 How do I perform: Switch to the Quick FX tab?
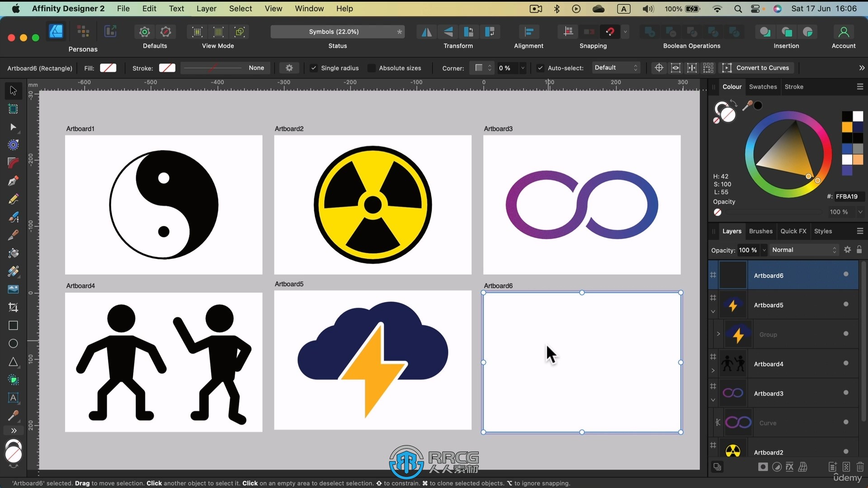click(x=793, y=231)
